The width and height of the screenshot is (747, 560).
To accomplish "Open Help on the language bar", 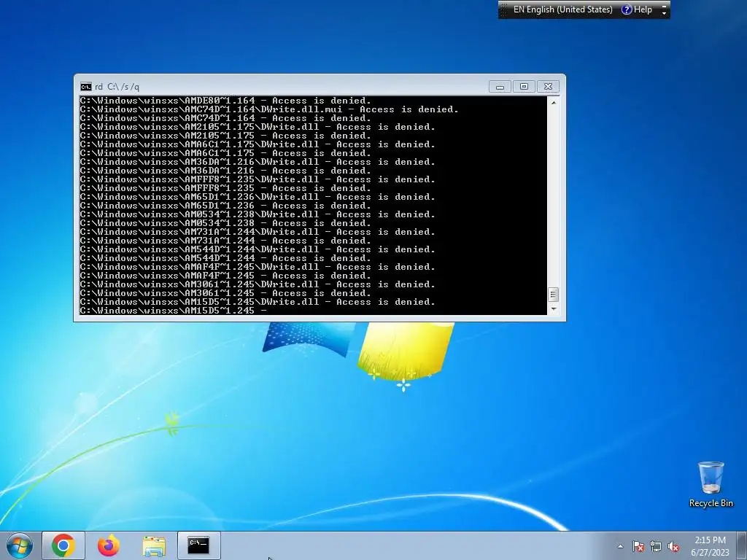I will [637, 9].
